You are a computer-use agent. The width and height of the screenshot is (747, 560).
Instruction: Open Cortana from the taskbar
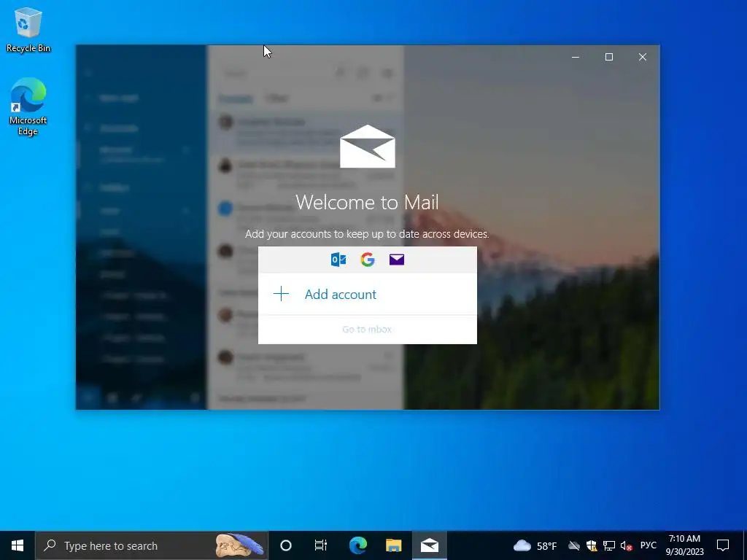point(286,545)
